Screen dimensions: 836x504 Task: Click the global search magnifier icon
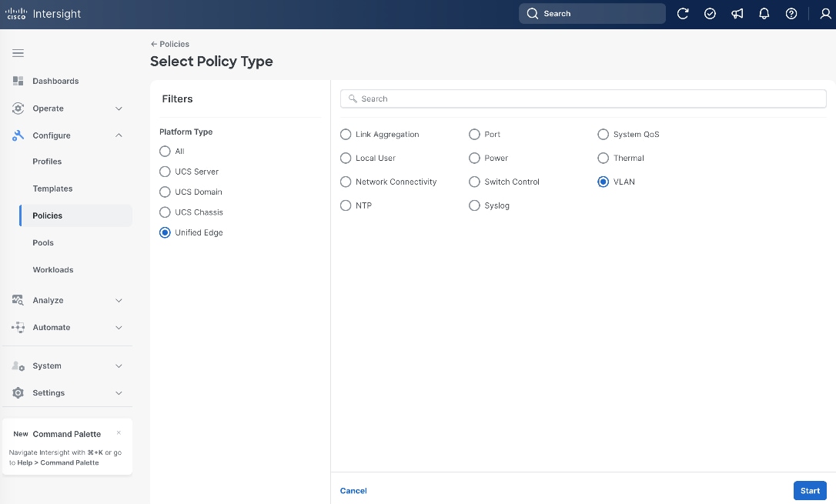tap(532, 13)
